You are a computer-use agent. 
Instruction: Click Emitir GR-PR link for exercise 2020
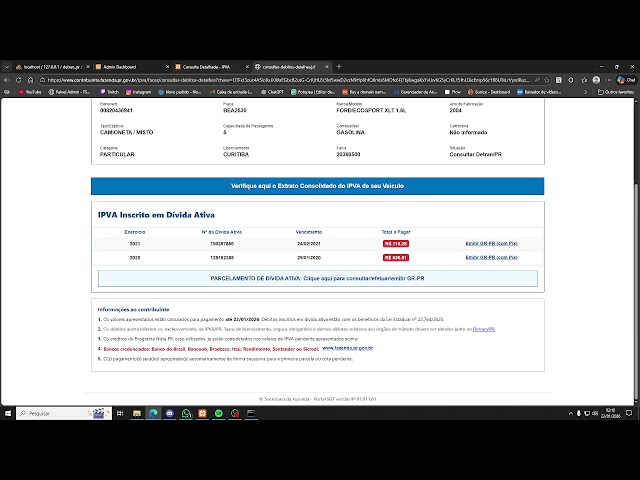click(x=491, y=258)
